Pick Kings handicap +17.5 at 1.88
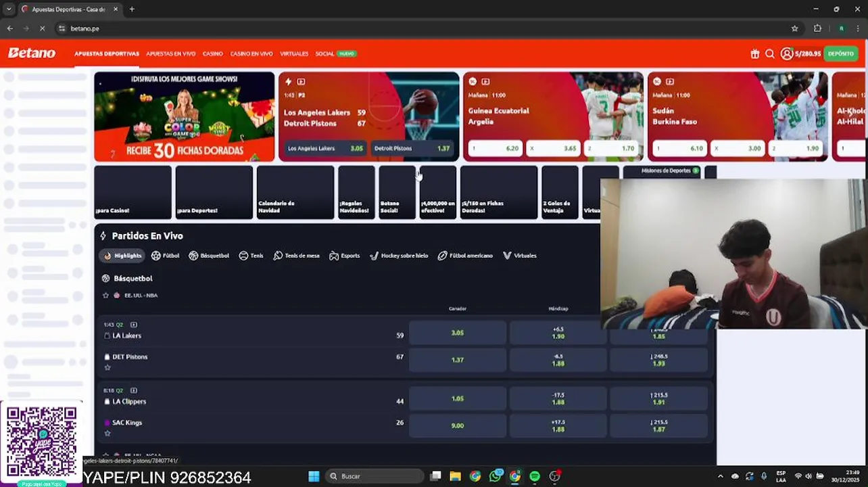Image resolution: width=868 pixels, height=487 pixels. tap(558, 425)
